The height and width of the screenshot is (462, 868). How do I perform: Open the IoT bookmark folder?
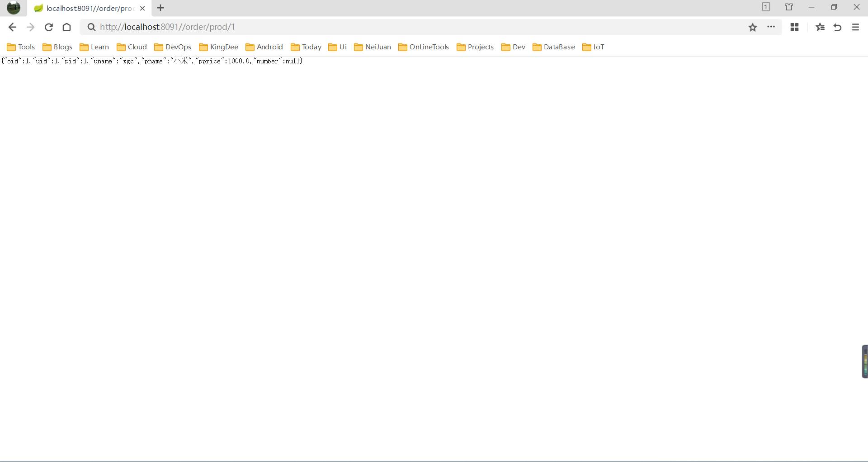(593, 47)
